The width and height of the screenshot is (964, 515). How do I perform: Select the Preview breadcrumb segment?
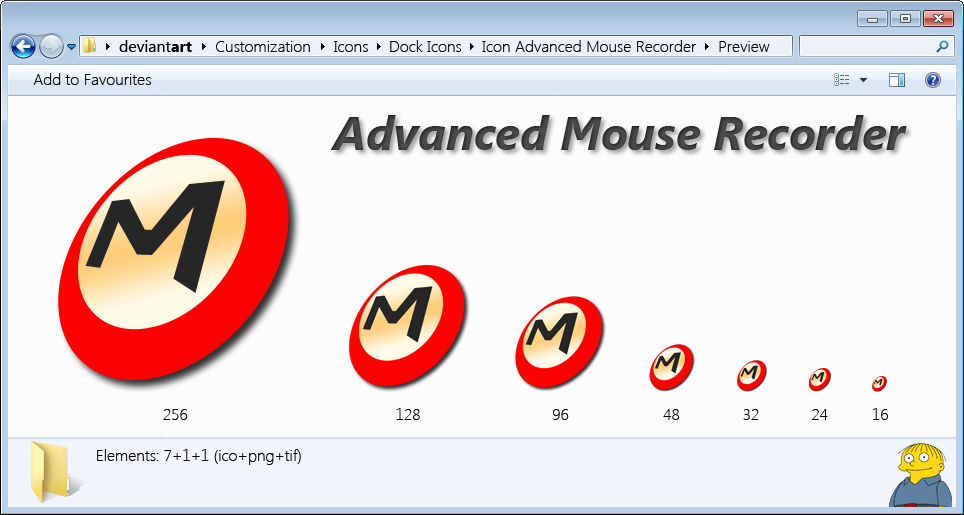pyautogui.click(x=744, y=47)
